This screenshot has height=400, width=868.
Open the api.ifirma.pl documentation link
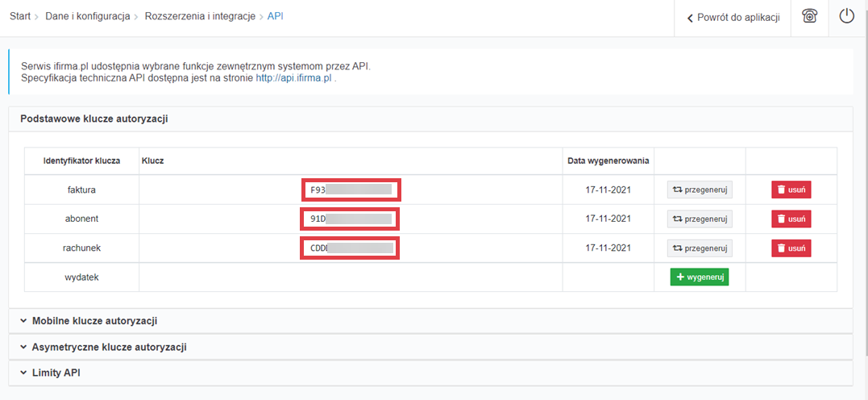[x=293, y=78]
